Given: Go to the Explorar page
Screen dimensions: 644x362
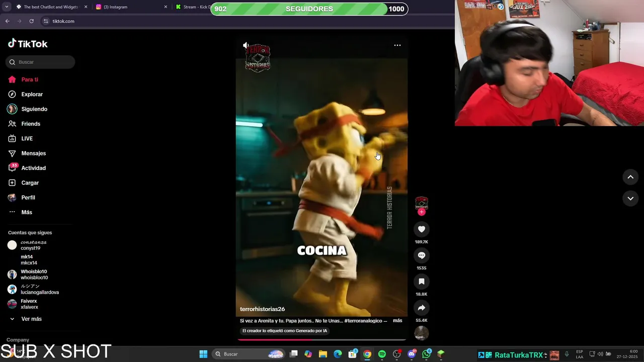Looking at the screenshot, I should coord(25,94).
